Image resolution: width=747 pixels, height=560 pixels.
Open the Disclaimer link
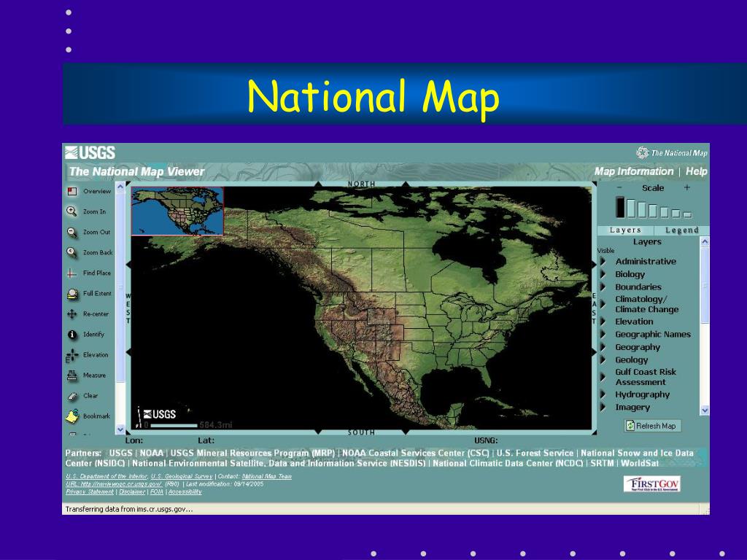pyautogui.click(x=132, y=491)
